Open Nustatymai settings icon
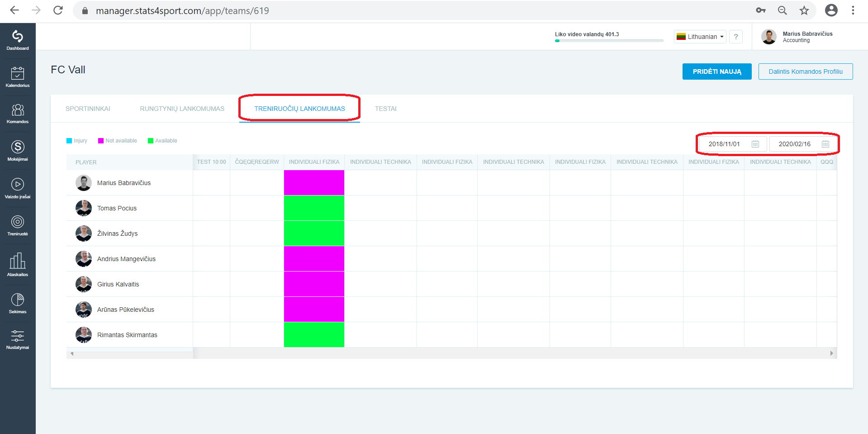Image resolution: width=868 pixels, height=434 pixels. tap(18, 339)
